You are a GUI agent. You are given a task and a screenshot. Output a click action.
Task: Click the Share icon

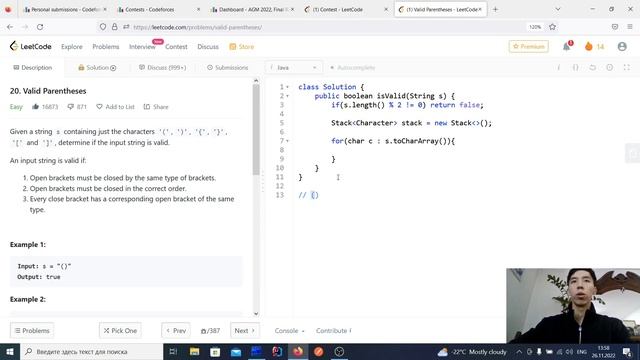tap(147, 107)
